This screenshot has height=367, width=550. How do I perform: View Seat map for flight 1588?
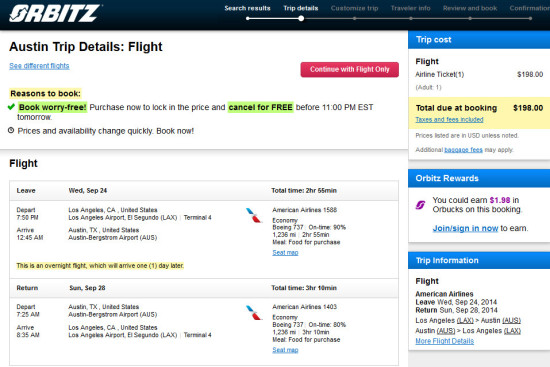tap(285, 253)
